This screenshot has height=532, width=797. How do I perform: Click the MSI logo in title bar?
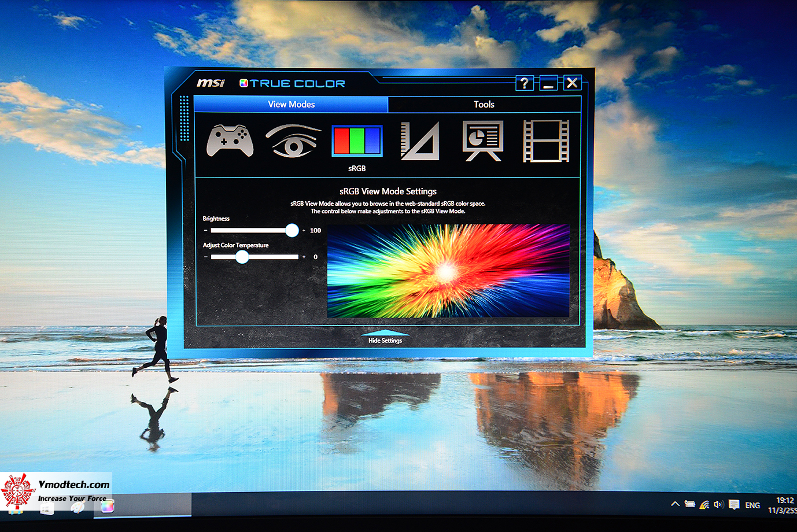click(x=211, y=83)
